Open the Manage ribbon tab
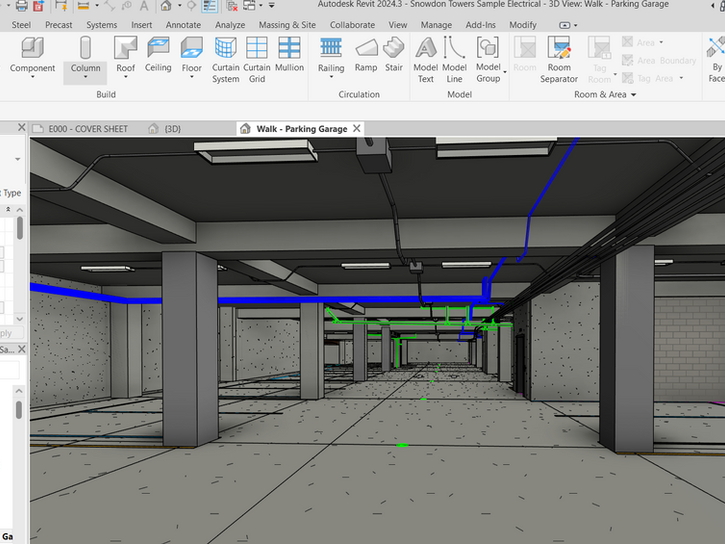 click(436, 25)
